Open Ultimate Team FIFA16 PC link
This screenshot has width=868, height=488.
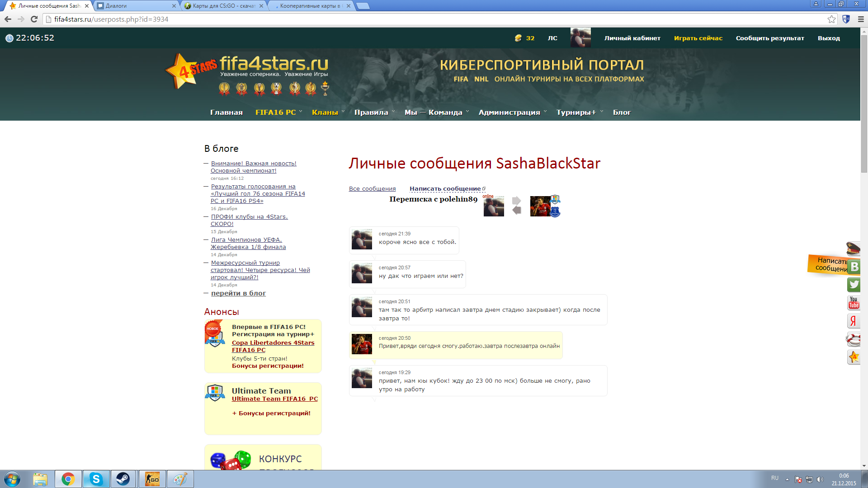click(275, 399)
